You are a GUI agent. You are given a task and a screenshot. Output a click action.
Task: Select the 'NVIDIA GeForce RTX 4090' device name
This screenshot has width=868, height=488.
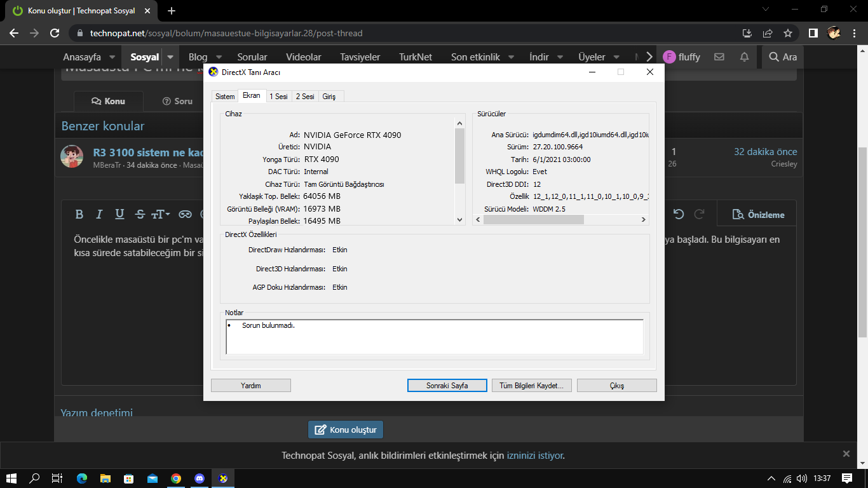352,135
